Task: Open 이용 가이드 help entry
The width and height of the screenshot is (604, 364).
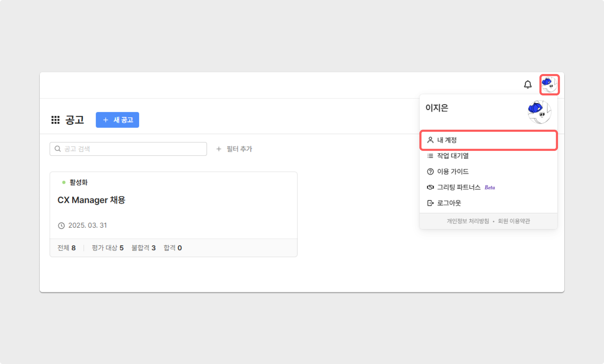Action: [x=453, y=172]
